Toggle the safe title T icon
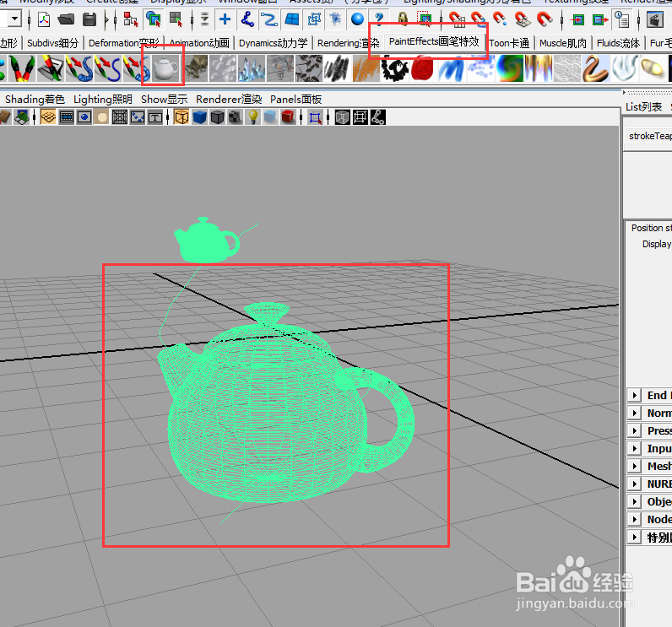 155,117
